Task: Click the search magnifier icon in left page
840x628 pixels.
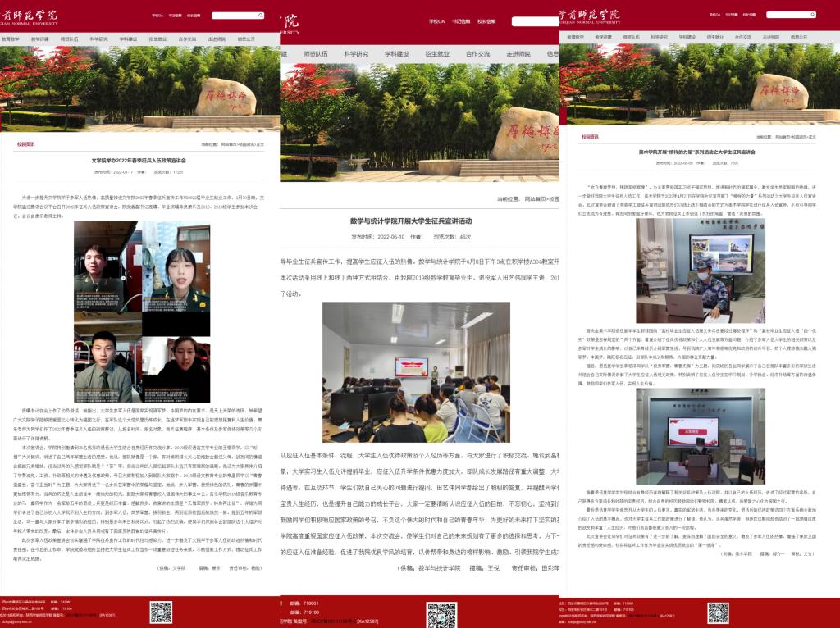Action: click(260, 16)
